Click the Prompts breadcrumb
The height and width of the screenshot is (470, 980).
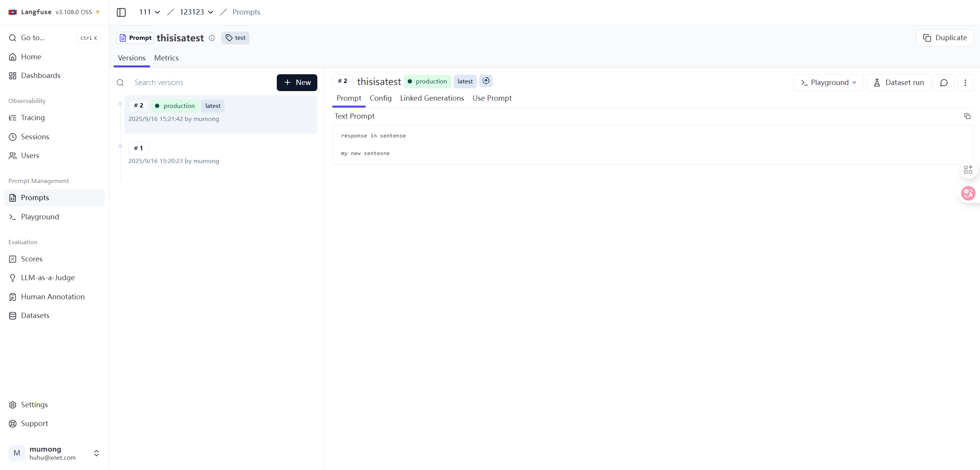pos(246,12)
